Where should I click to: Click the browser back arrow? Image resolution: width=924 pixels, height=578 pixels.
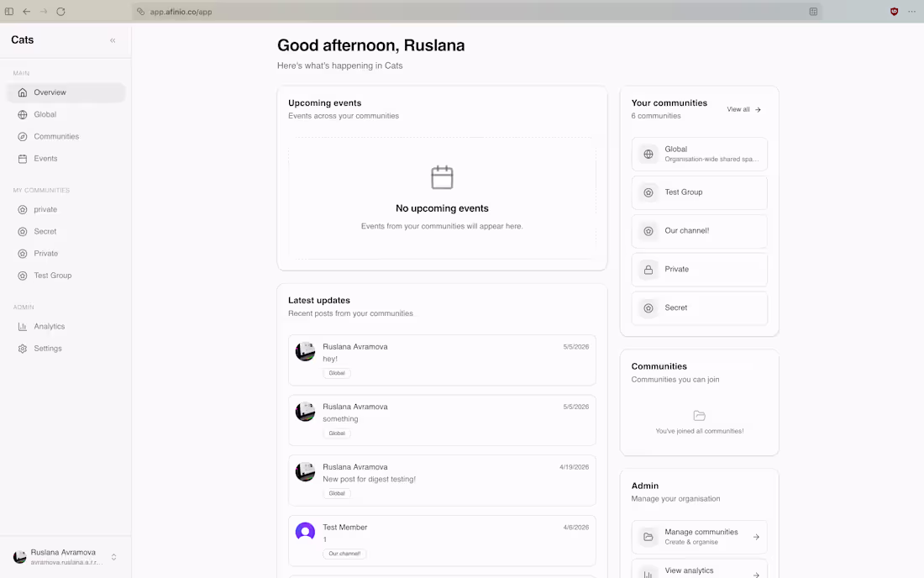tap(27, 11)
